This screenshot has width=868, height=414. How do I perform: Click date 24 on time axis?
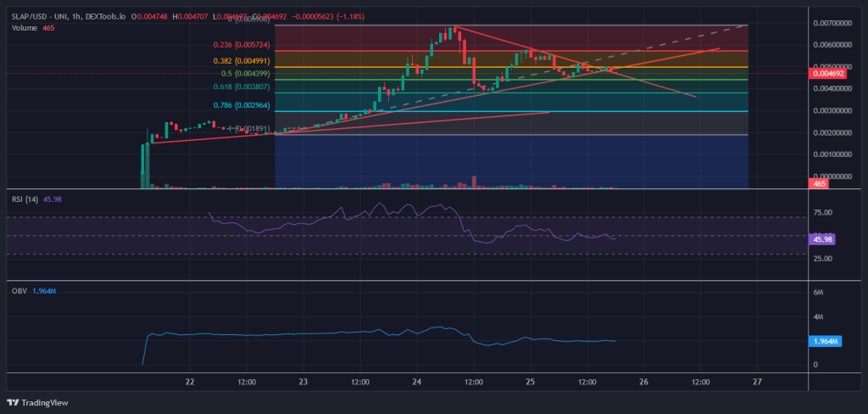click(417, 382)
